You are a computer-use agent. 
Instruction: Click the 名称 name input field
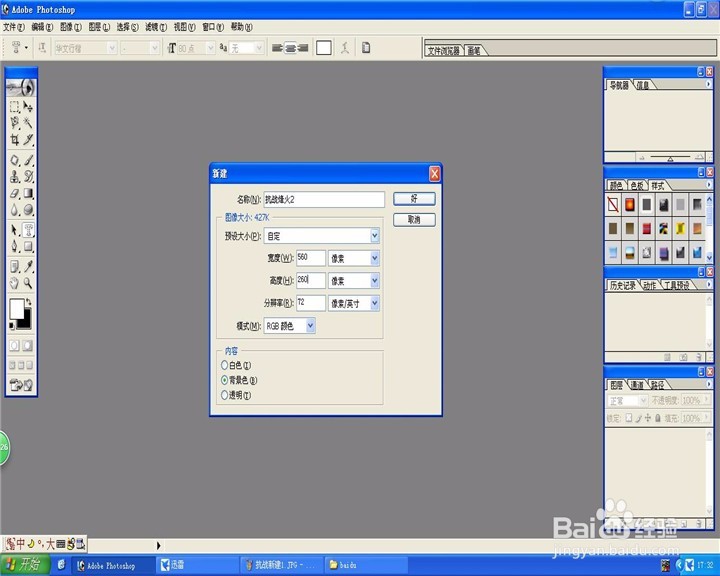coord(324,199)
